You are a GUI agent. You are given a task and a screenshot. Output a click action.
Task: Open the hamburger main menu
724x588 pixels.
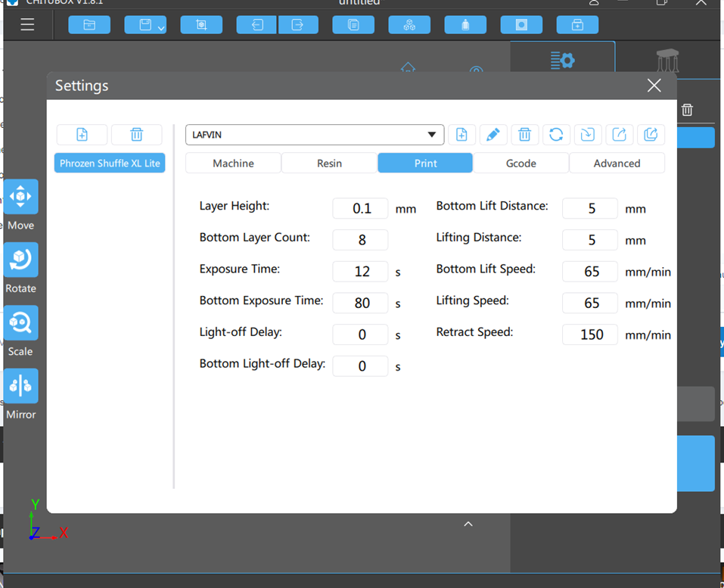coord(27,24)
